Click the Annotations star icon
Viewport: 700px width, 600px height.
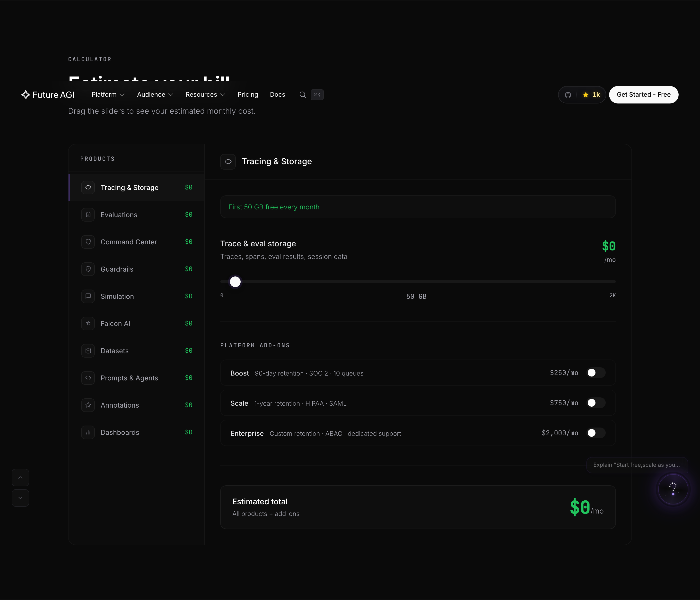coord(88,405)
